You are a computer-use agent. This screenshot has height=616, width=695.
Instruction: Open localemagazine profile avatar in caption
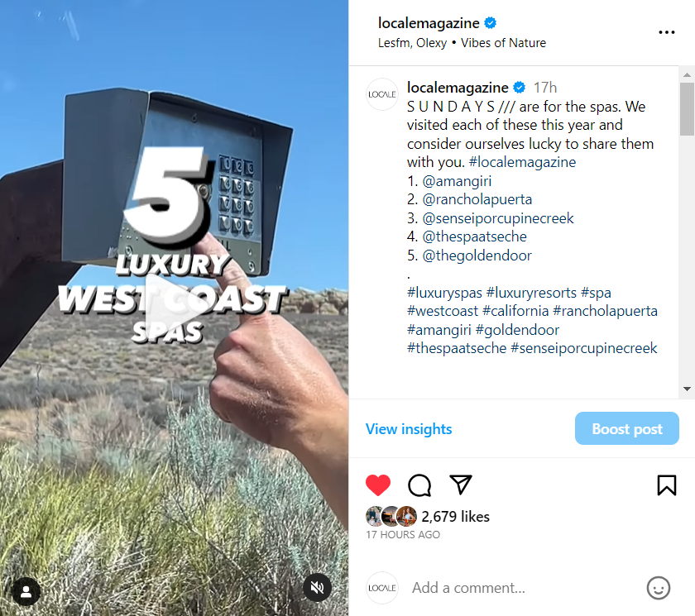pos(382,94)
